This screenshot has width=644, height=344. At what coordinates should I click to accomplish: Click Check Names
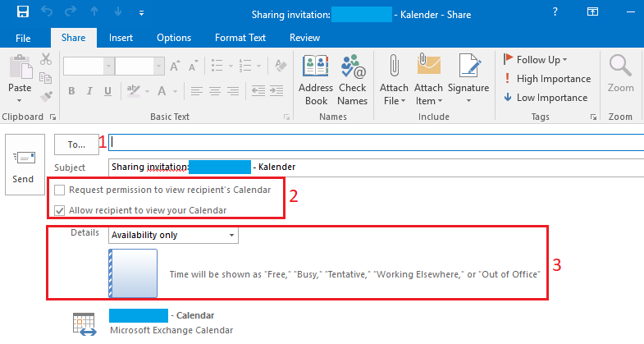point(353,80)
